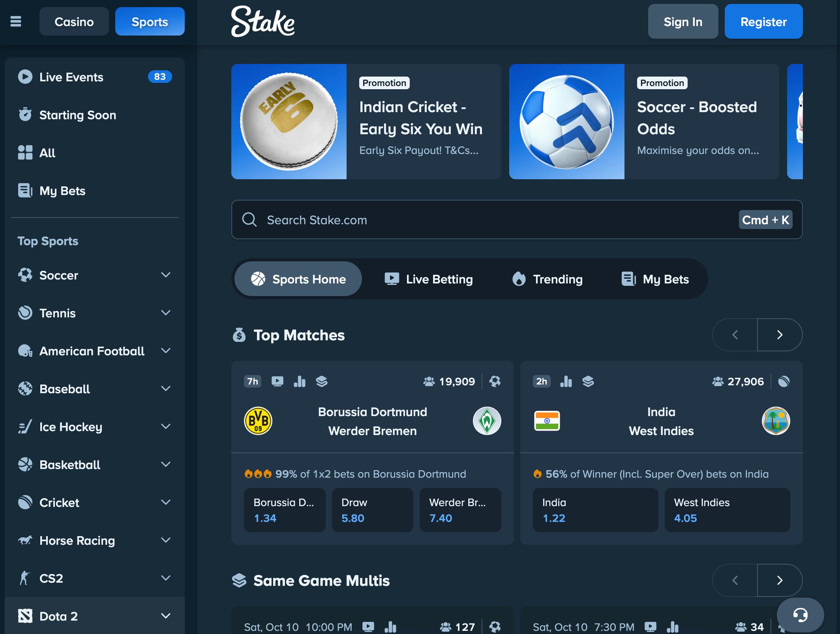Click the Baseball icon in sidebar
This screenshot has height=634, width=840.
coord(25,388)
